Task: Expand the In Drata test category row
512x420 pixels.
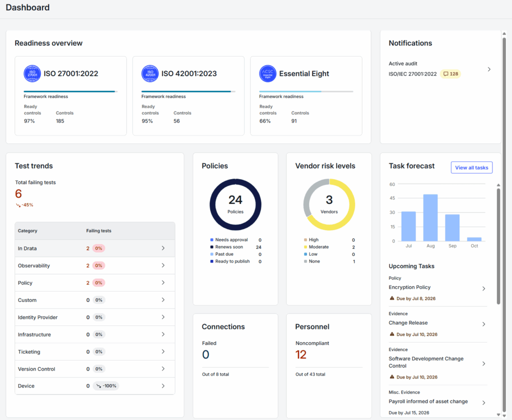Action: [x=94, y=248]
